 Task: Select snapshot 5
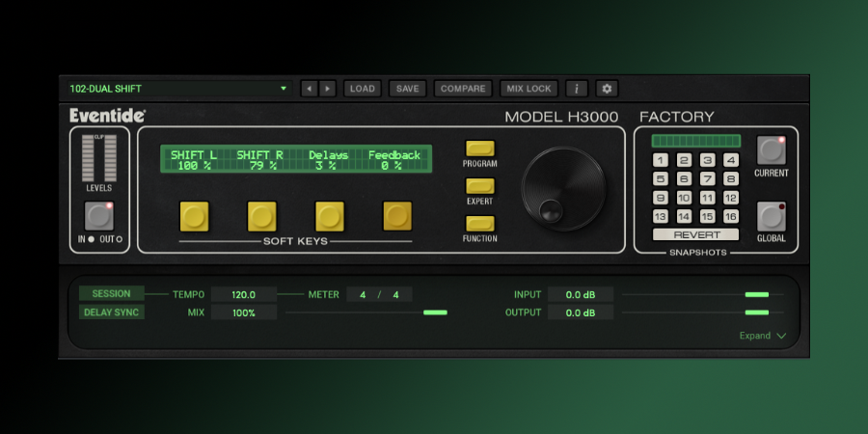661,178
